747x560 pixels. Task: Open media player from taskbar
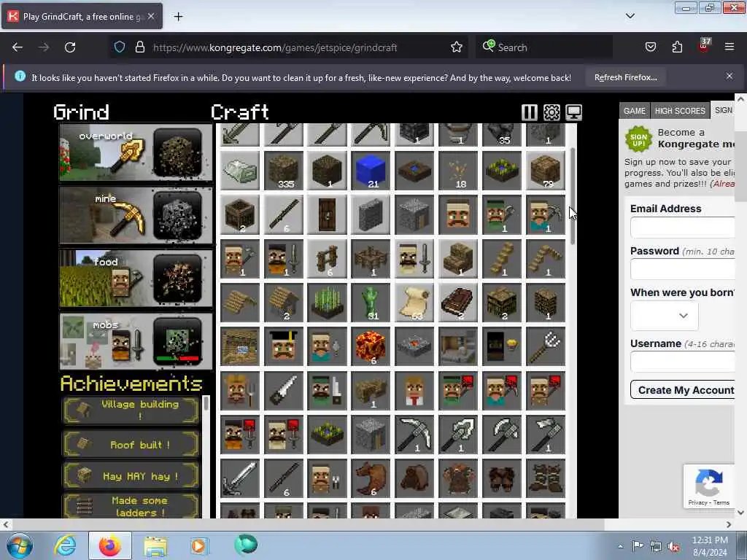click(198, 546)
